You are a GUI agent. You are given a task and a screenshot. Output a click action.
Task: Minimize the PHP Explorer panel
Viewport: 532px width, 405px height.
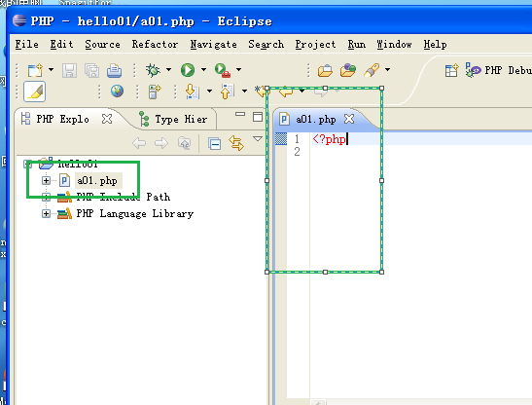coord(240,115)
